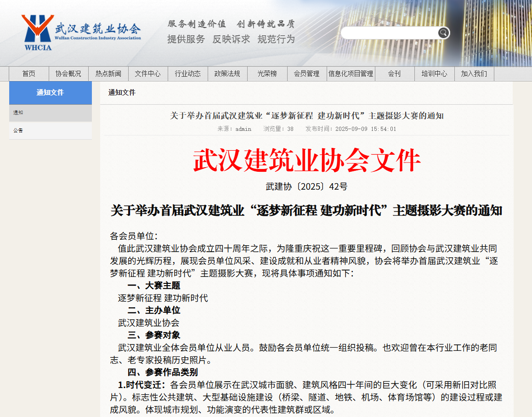
Task: Click the 通知文件 sidebar header
Action: [x=51, y=93]
